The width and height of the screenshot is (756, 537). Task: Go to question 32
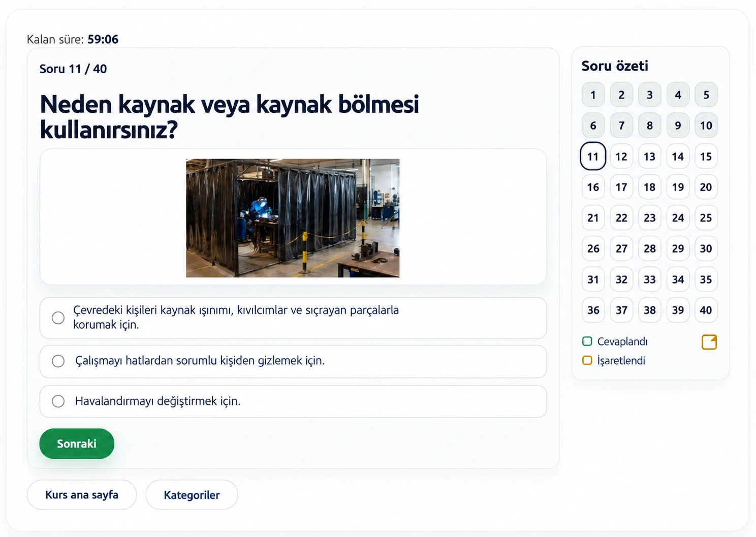pyautogui.click(x=621, y=279)
